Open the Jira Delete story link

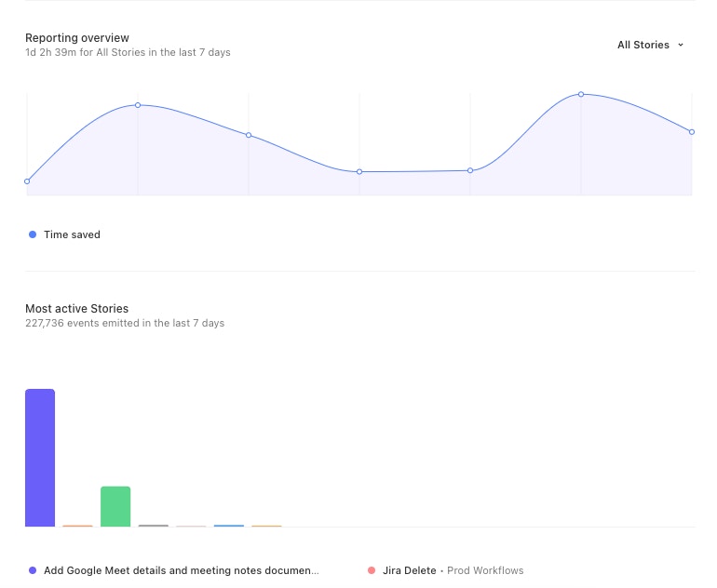[409, 570]
